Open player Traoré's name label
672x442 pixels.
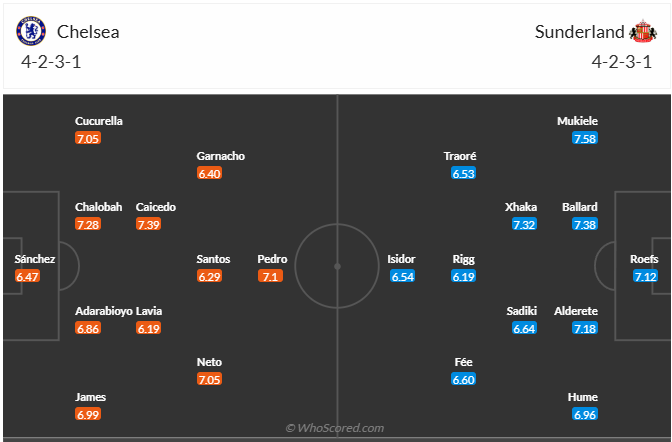point(460,156)
